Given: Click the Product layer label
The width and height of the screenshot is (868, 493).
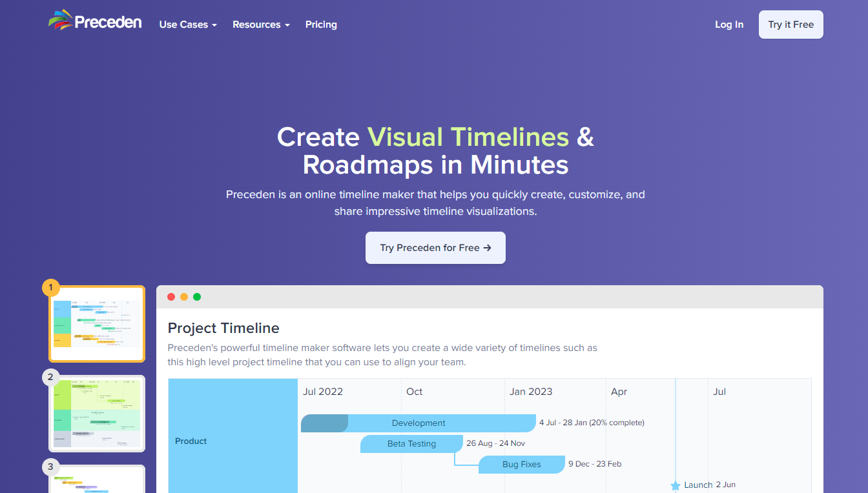Looking at the screenshot, I should click(191, 441).
